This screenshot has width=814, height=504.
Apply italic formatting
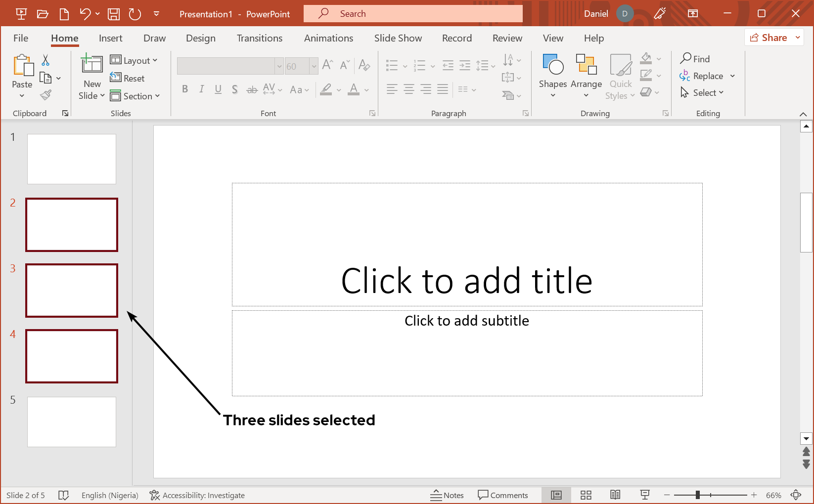pos(201,89)
